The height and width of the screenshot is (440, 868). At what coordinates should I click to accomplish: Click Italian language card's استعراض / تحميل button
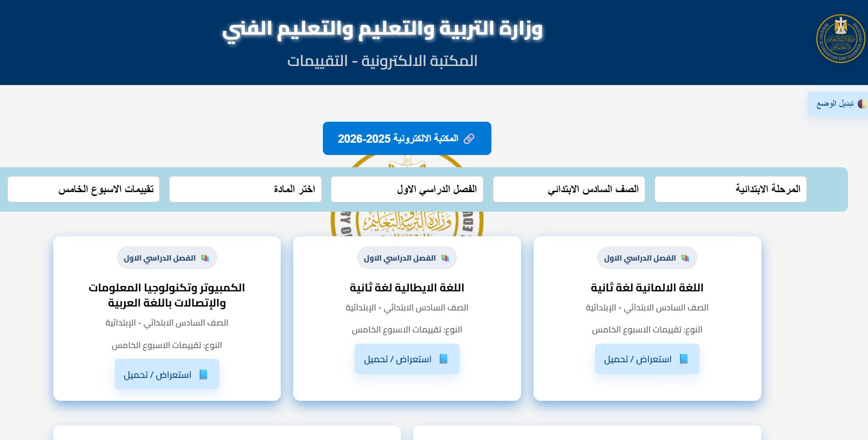(407, 359)
